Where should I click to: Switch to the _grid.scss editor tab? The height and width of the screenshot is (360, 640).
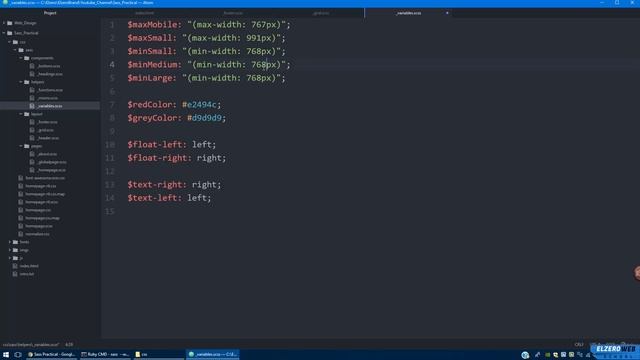click(321, 13)
